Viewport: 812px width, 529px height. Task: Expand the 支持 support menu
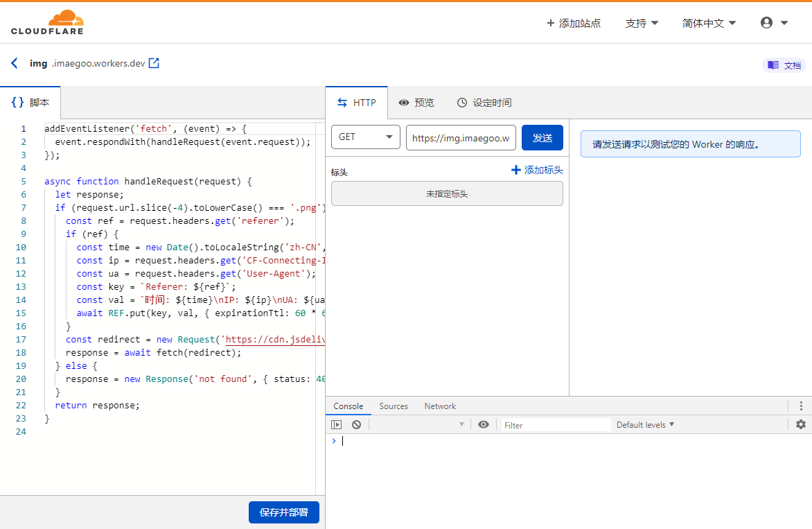click(x=642, y=24)
